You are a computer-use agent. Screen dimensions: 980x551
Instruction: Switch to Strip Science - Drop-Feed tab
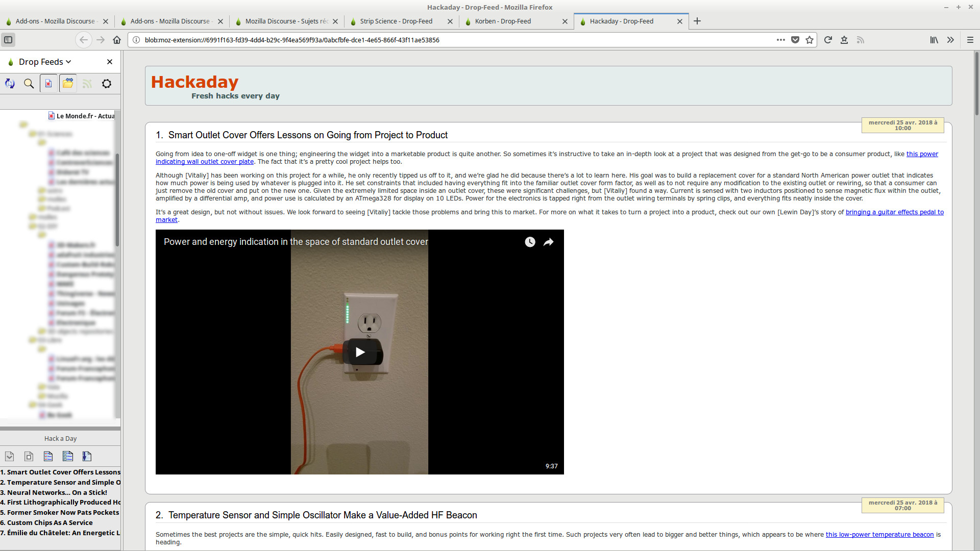[396, 21]
